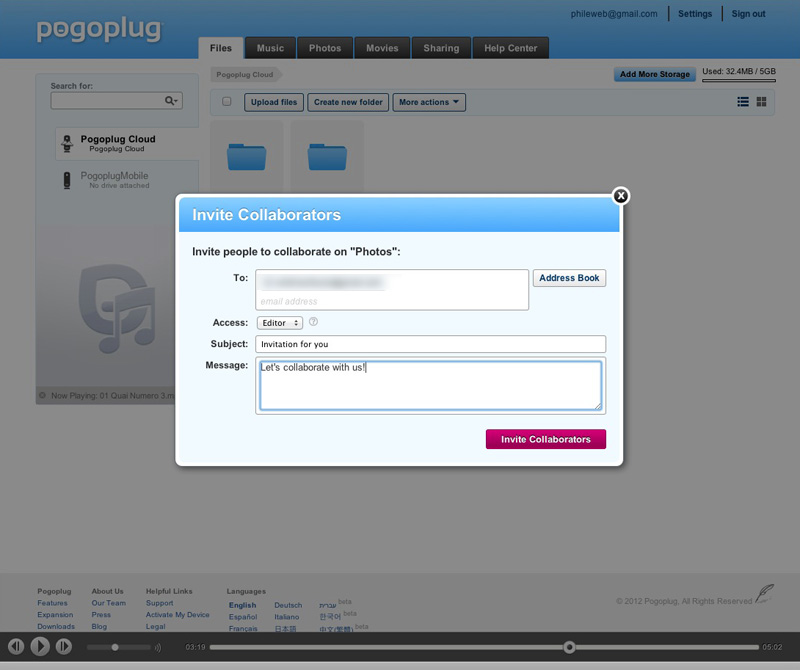The height and width of the screenshot is (670, 800).
Task: Open the Blog footer link
Action: click(99, 627)
